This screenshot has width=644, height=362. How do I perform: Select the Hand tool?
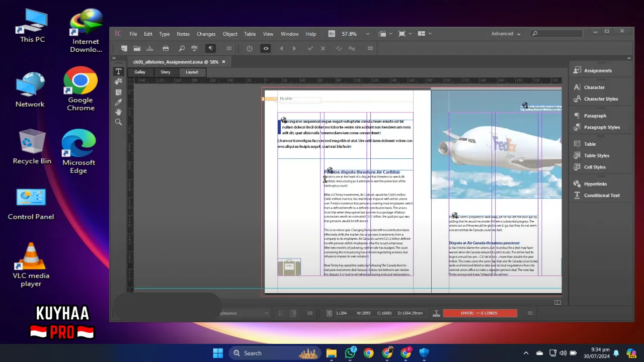(x=119, y=112)
